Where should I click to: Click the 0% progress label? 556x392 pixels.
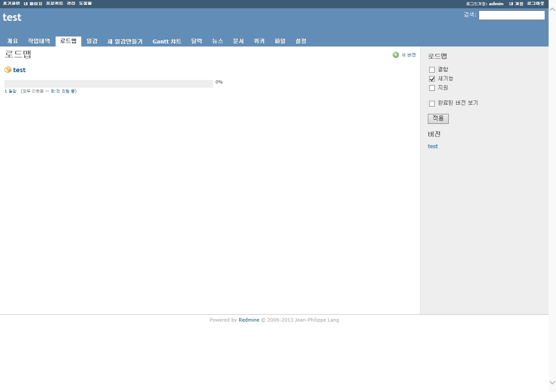click(x=219, y=82)
